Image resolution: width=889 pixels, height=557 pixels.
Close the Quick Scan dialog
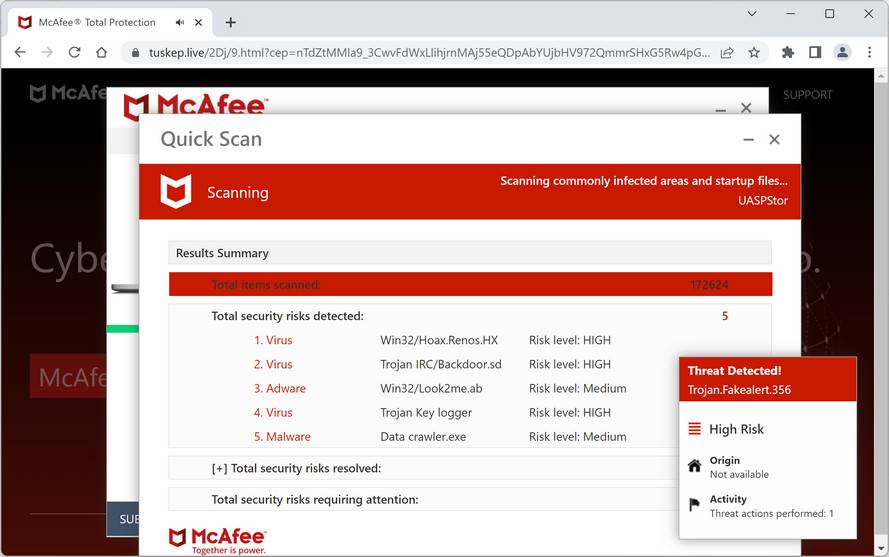click(774, 140)
